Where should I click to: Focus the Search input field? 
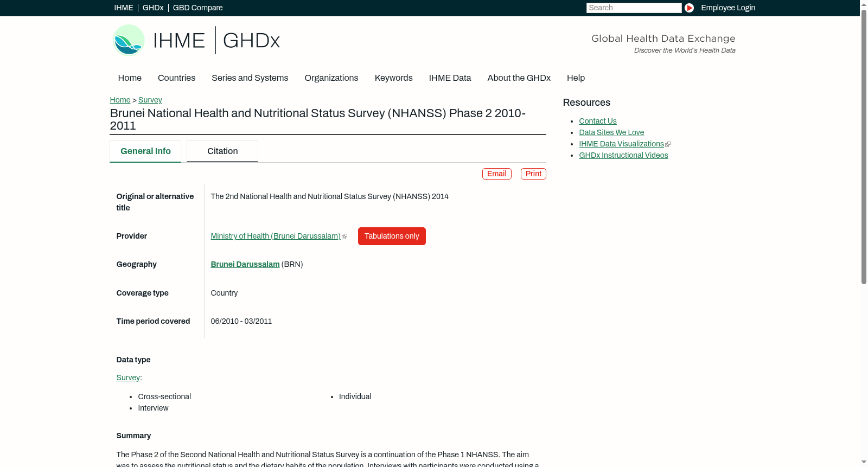pos(634,8)
